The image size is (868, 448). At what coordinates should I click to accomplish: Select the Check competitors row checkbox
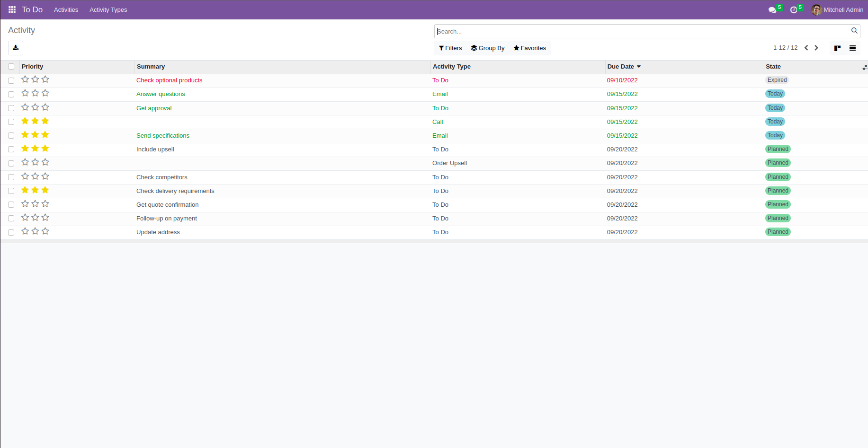click(x=11, y=177)
